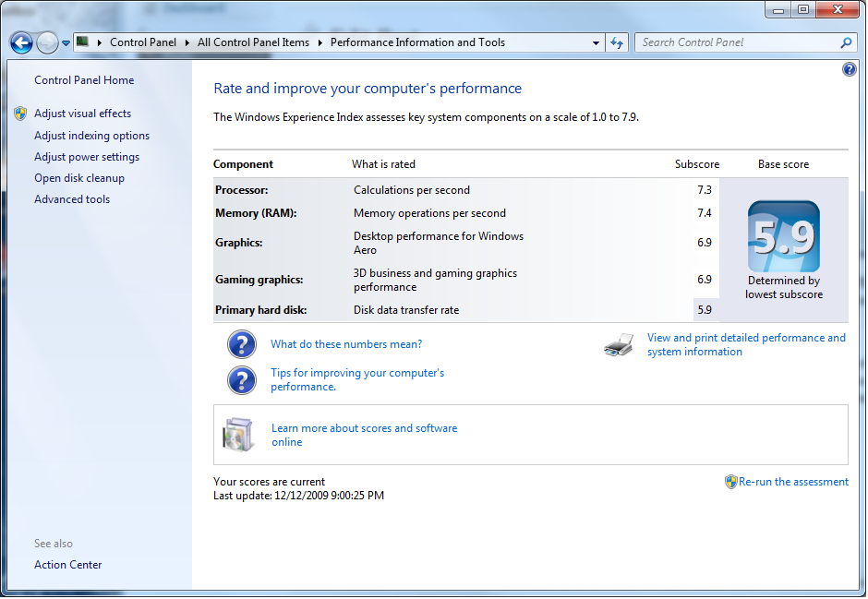The width and height of the screenshot is (868, 599).
Task: Open Learn more about scores and software online
Action: point(364,435)
